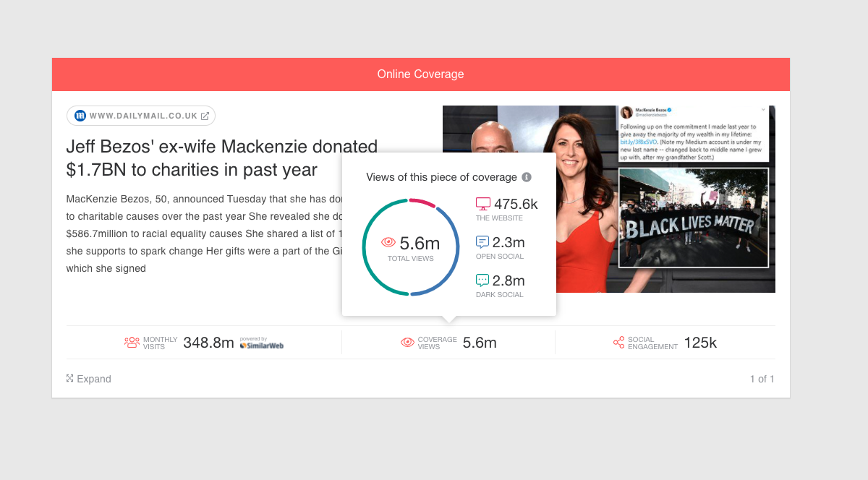Click the 'Views of this piece of coverage' title
The height and width of the screenshot is (480, 868).
click(x=442, y=177)
